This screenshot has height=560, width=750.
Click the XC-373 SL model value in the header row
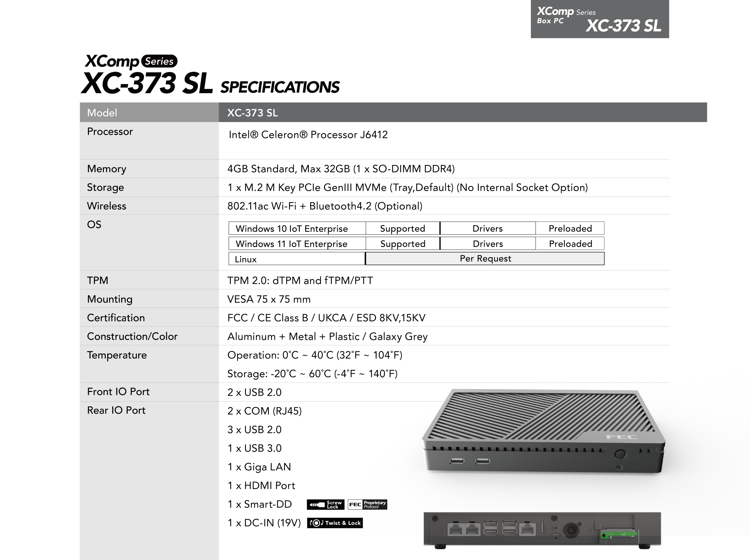point(253,113)
